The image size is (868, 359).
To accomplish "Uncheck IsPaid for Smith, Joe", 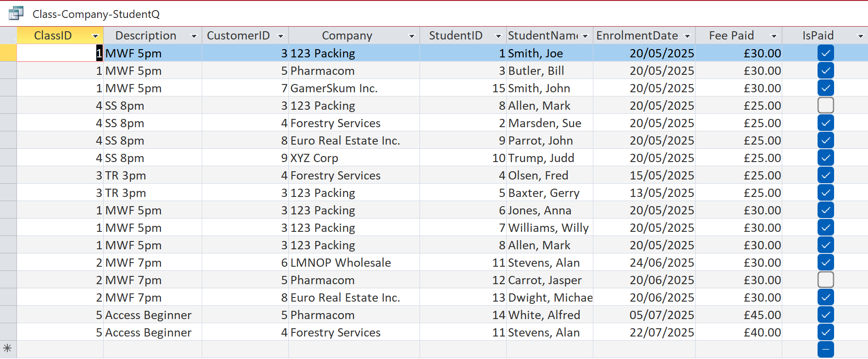I will pyautogui.click(x=825, y=53).
